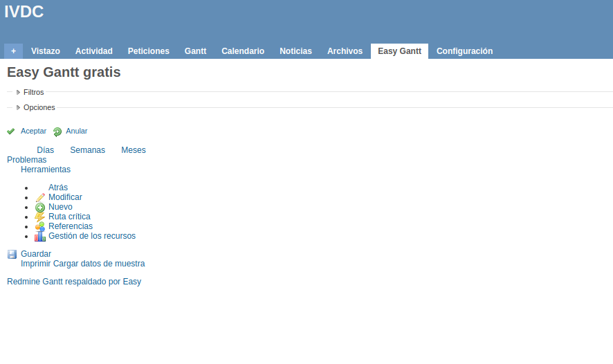This screenshot has height=364, width=613.
Task: Set zoom level to Semanas
Action: [x=87, y=150]
